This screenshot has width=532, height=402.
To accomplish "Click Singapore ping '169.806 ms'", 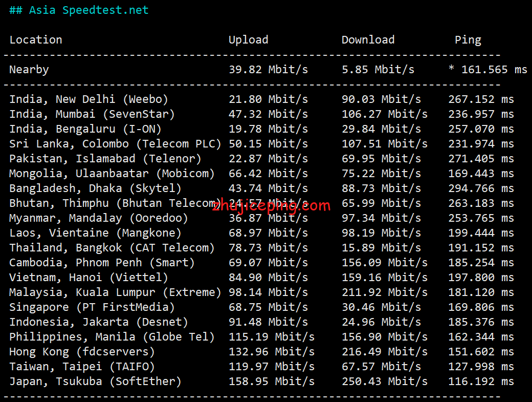I will [481, 307].
